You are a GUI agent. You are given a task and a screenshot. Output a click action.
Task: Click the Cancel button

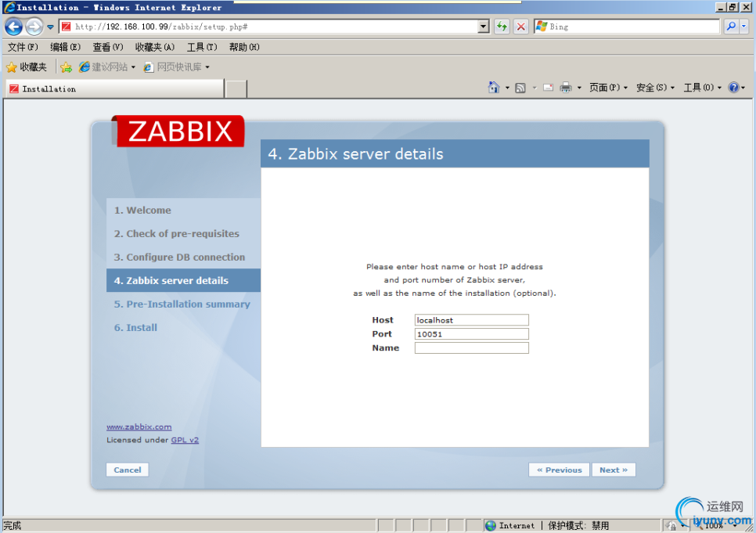point(128,470)
